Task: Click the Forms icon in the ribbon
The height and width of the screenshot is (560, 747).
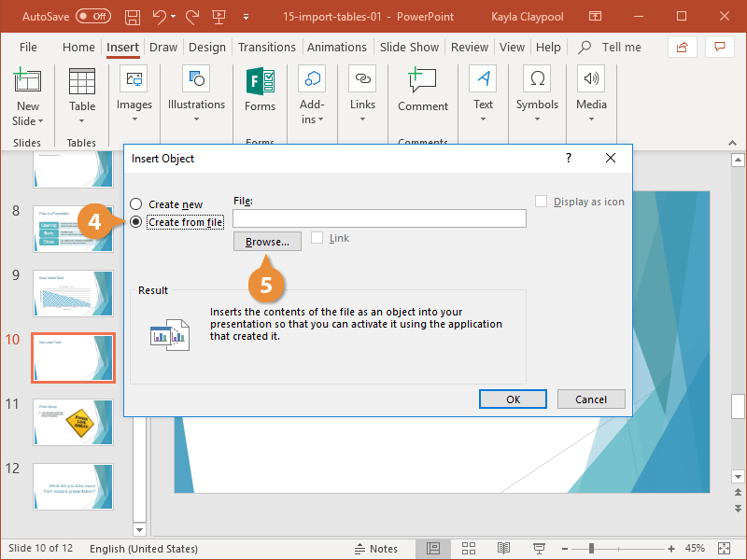Action: pos(260,91)
